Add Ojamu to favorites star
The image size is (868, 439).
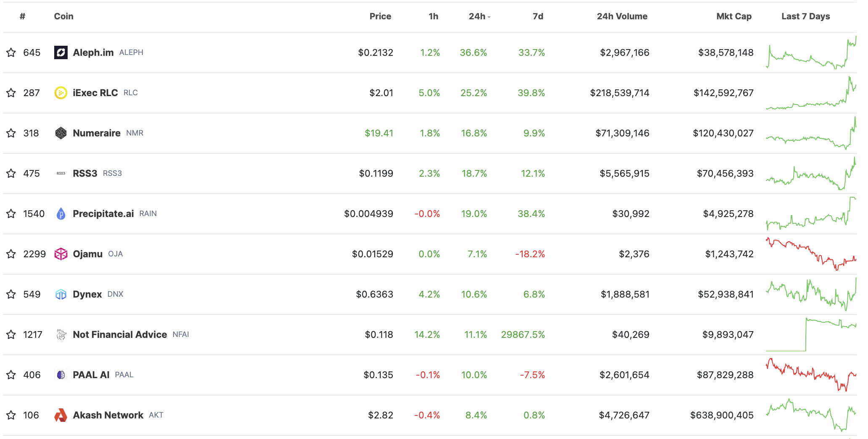point(11,254)
